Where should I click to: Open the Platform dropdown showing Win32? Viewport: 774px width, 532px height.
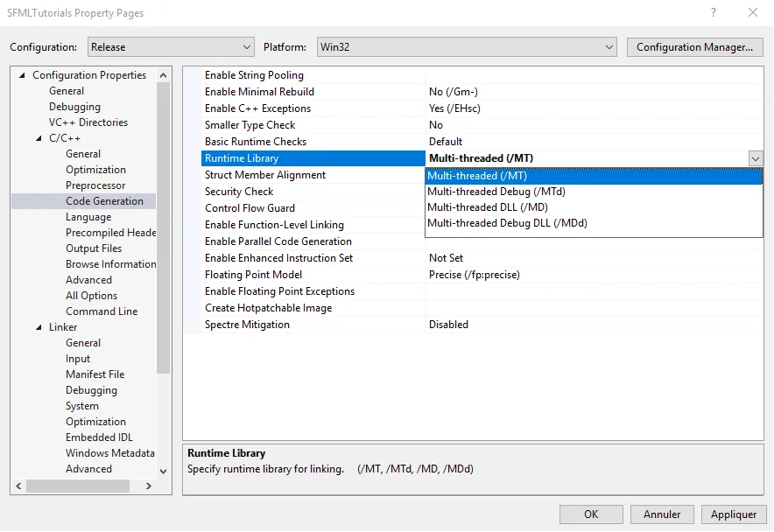(x=467, y=47)
